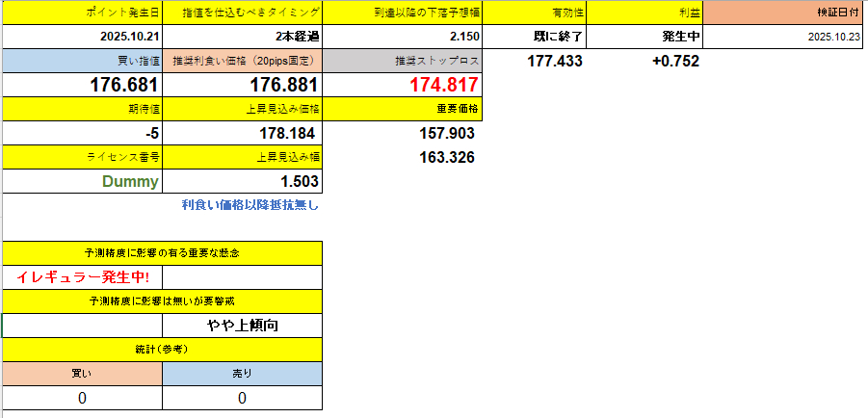Click the cell showing 2本経過

pyautogui.click(x=243, y=38)
